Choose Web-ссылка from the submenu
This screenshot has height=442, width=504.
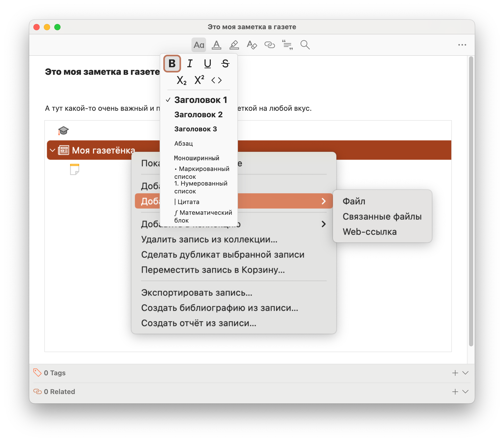click(x=369, y=232)
